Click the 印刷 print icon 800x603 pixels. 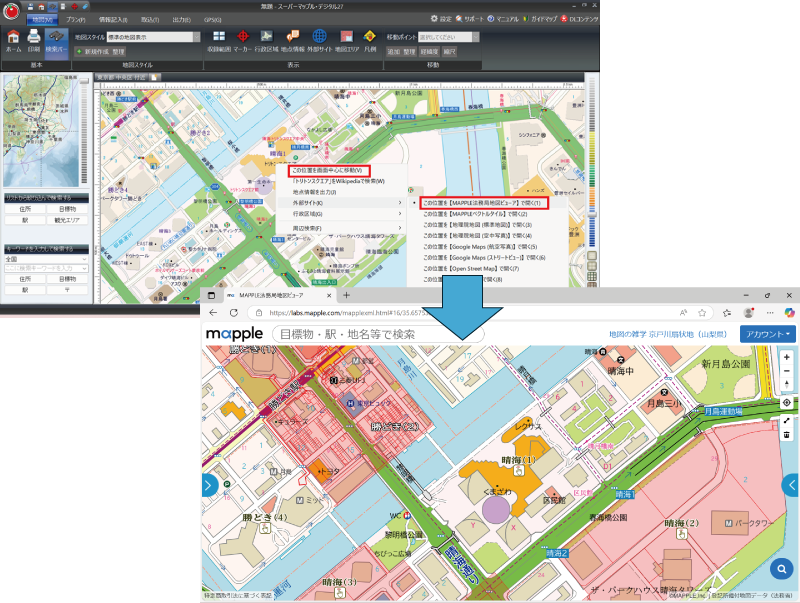[x=34, y=40]
